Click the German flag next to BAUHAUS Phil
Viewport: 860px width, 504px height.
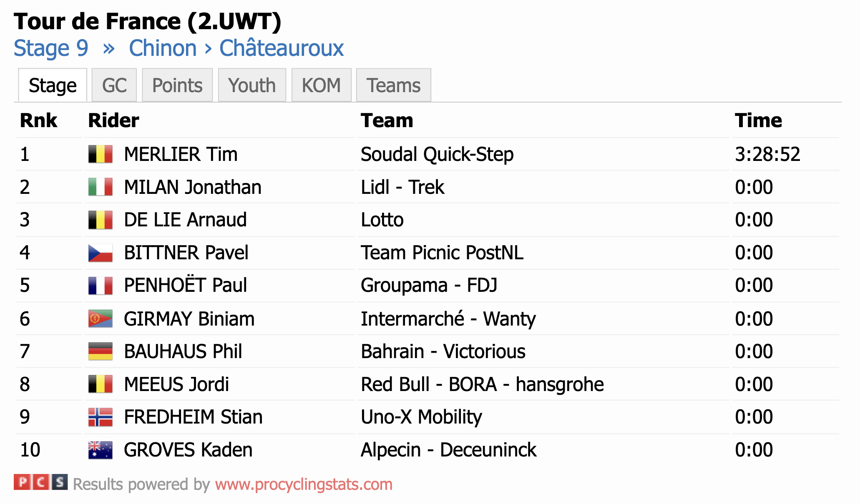101,351
